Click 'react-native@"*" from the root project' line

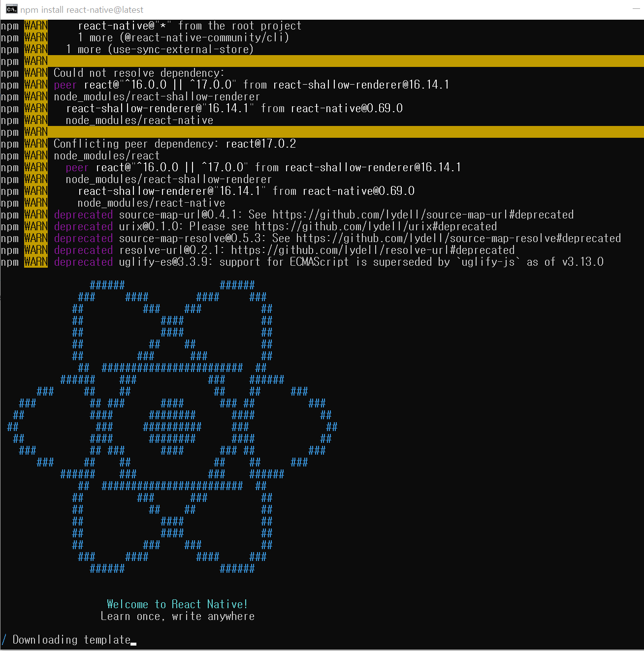(x=190, y=26)
